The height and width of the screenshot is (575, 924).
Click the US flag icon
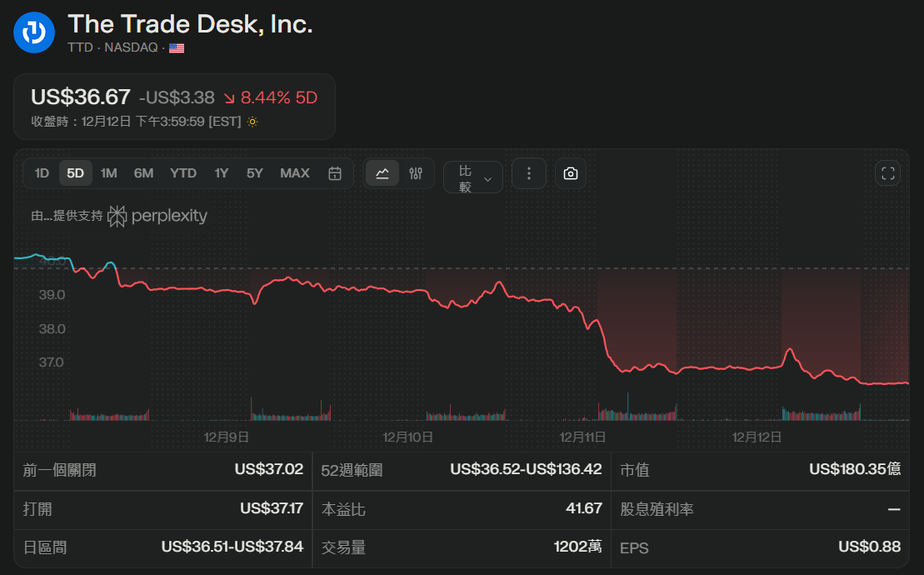(177, 48)
